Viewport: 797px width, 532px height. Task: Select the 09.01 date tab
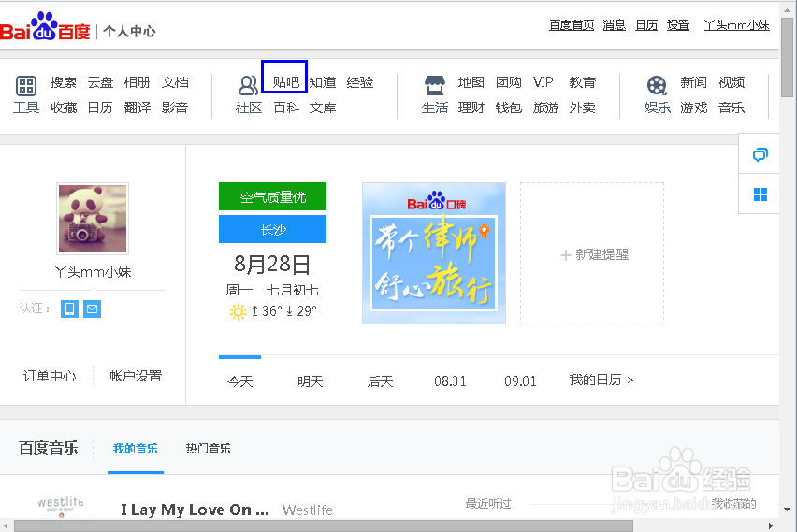[x=520, y=381]
